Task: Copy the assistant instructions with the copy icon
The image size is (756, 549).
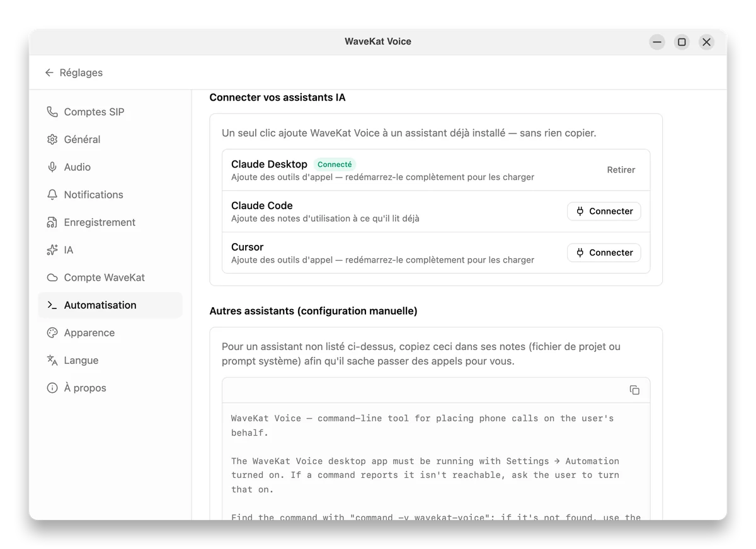Action: pyautogui.click(x=634, y=390)
